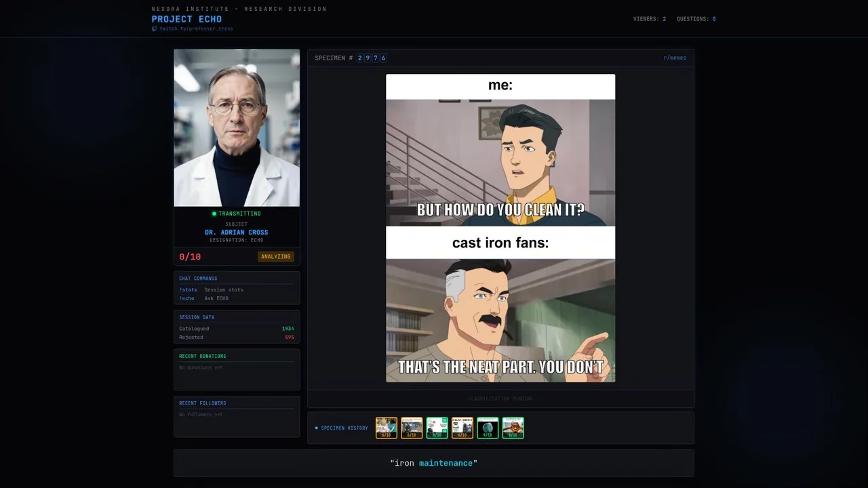Viewport: 868px width, 488px height.
Task: Click specimen number digit 2
Action: (x=360, y=58)
